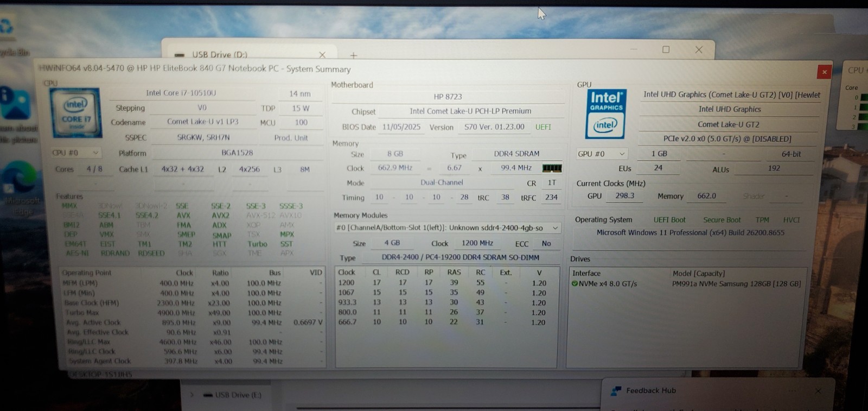
Task: Click the SSE4.2 feature flag
Action: [x=147, y=216]
